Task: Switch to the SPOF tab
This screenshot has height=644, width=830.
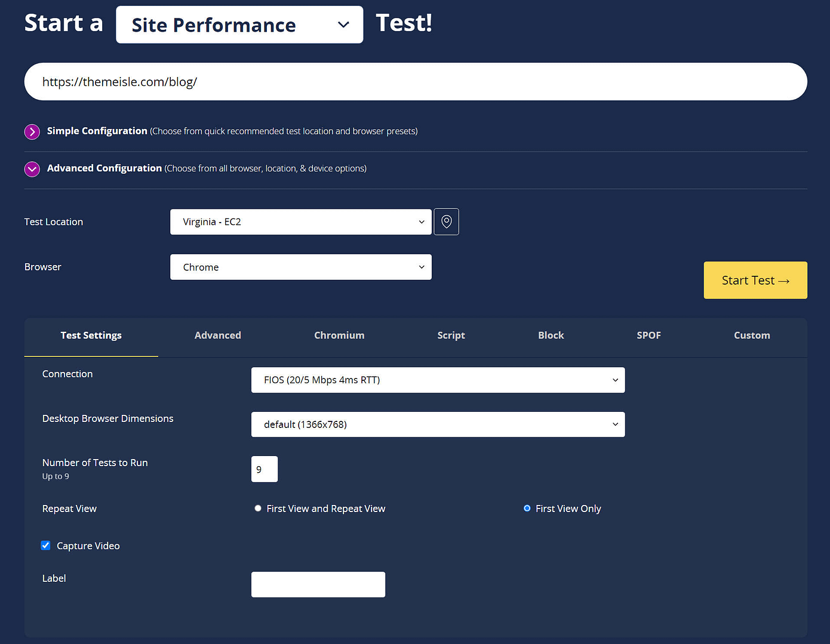Action: [x=648, y=335]
